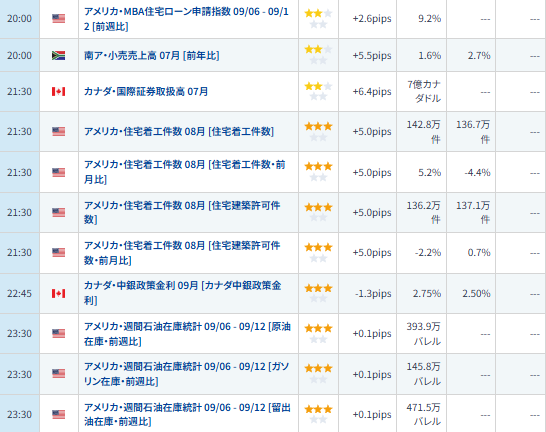Select the +6.4pips value cell
The image size is (546, 432).
[372, 92]
